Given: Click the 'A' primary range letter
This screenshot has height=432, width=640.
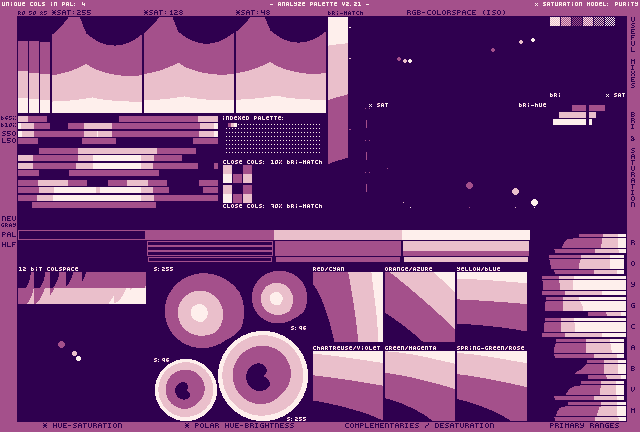Looking at the screenshot, I should coord(633,347).
